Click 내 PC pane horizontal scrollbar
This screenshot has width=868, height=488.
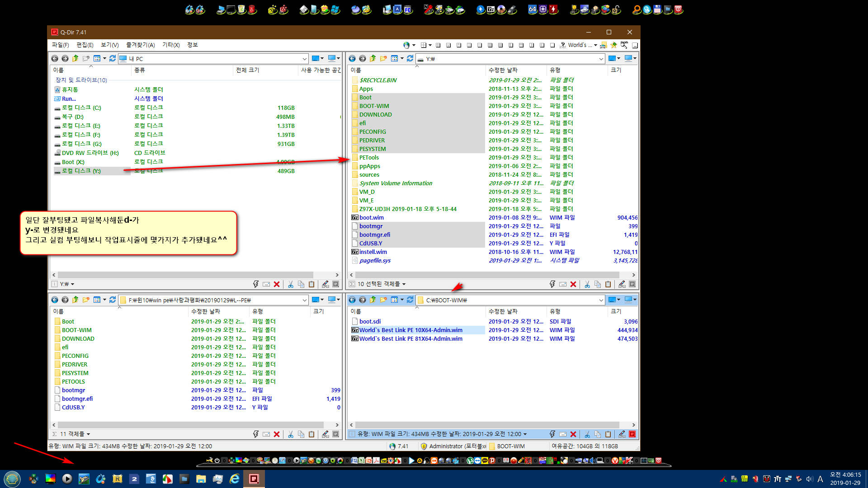pyautogui.click(x=185, y=275)
